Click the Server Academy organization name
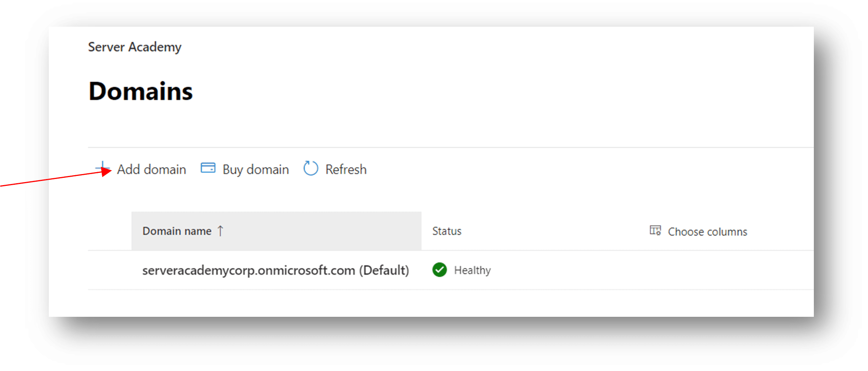The width and height of the screenshot is (868, 371). click(135, 47)
